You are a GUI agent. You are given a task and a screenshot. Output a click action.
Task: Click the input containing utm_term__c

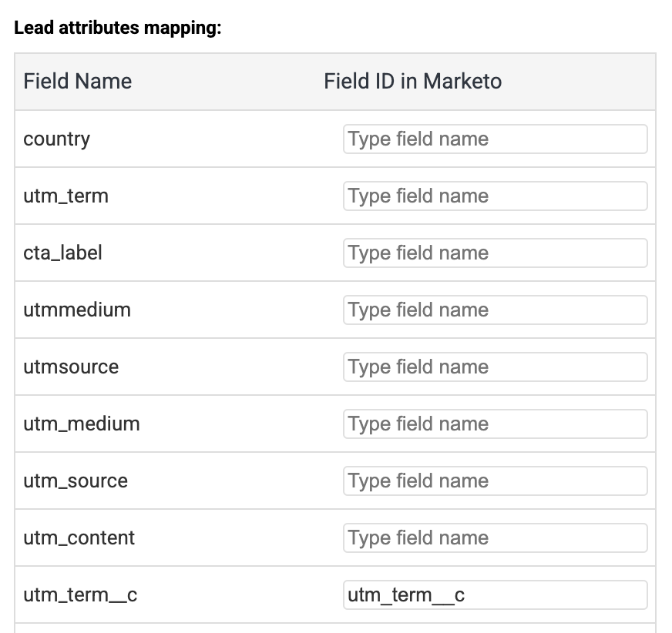click(x=495, y=595)
